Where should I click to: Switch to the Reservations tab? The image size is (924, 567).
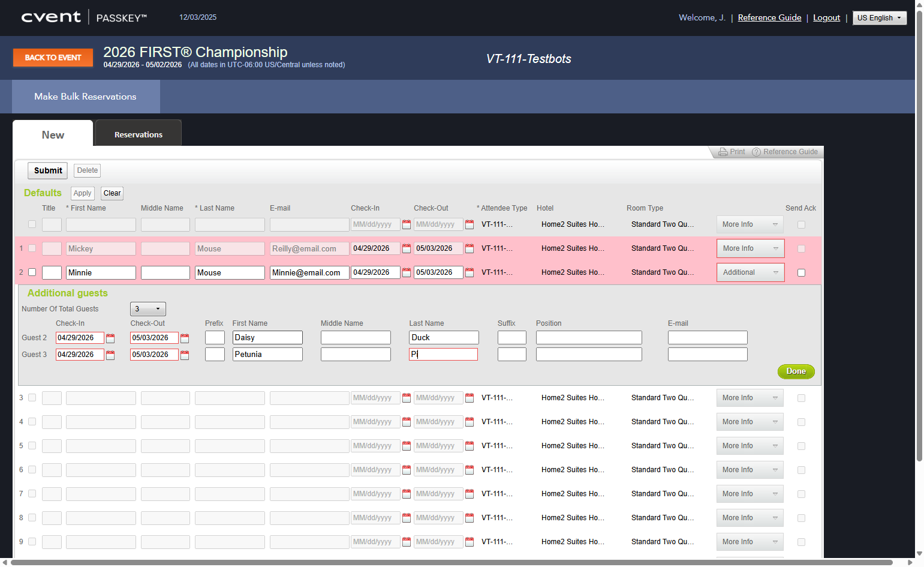[x=139, y=134]
